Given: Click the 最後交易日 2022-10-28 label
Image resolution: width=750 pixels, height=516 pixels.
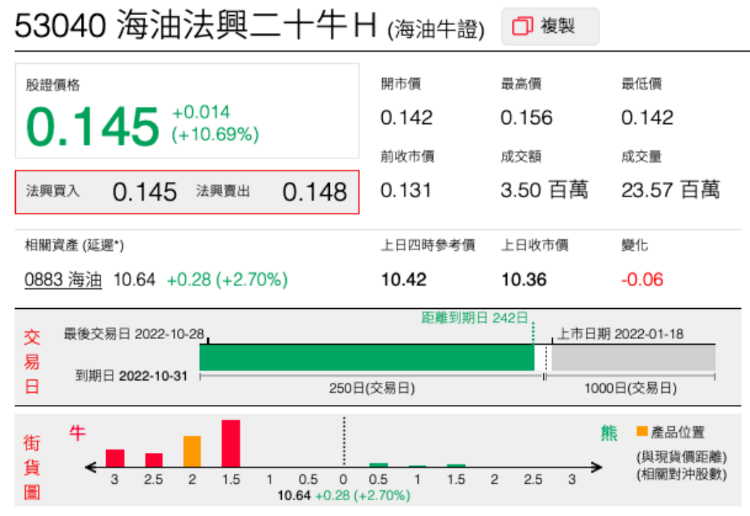Looking at the screenshot, I should pos(134,334).
